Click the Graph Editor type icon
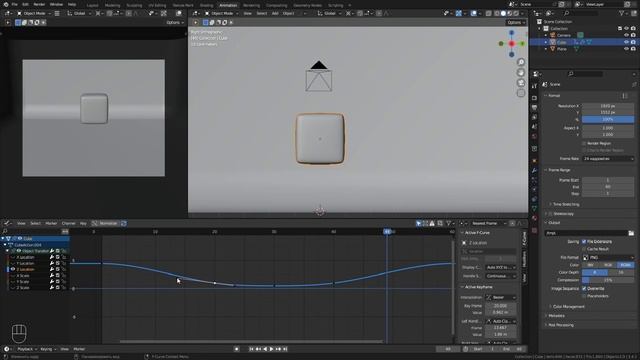Image resolution: width=640 pixels, height=360 pixels. pyautogui.click(x=7, y=223)
